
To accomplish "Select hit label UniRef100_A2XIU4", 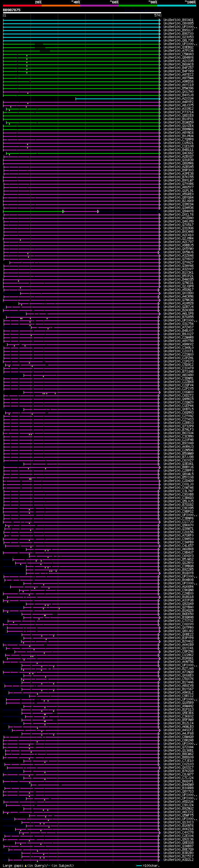I will point(179,98).
